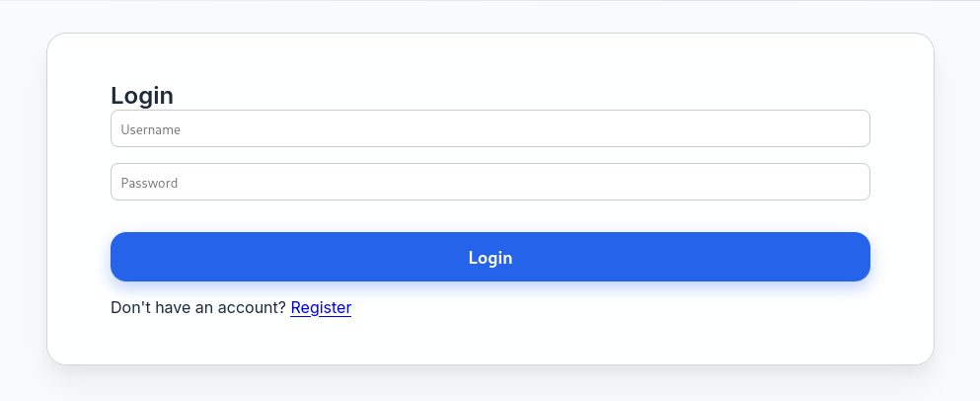This screenshot has height=401, width=980.
Task: Focus the field with Password placeholder
Action: click(x=395, y=182)
